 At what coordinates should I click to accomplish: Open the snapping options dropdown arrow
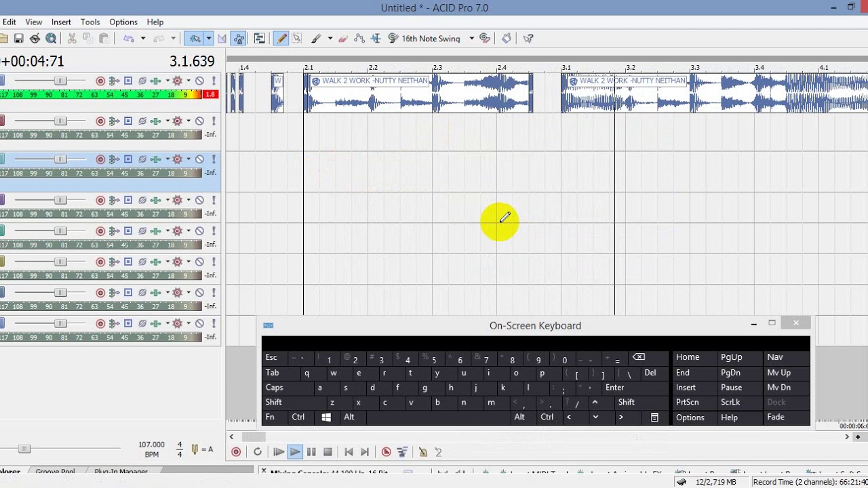pos(209,39)
